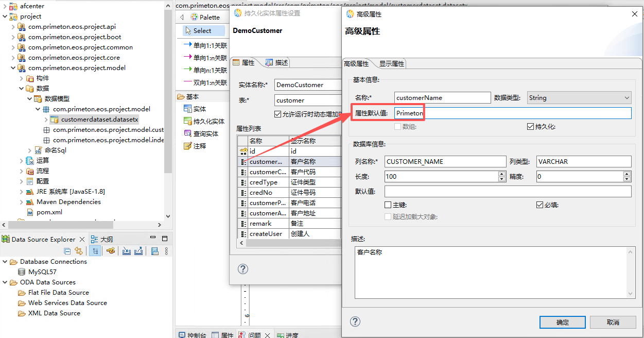Click the Import profiles icon

tap(127, 251)
